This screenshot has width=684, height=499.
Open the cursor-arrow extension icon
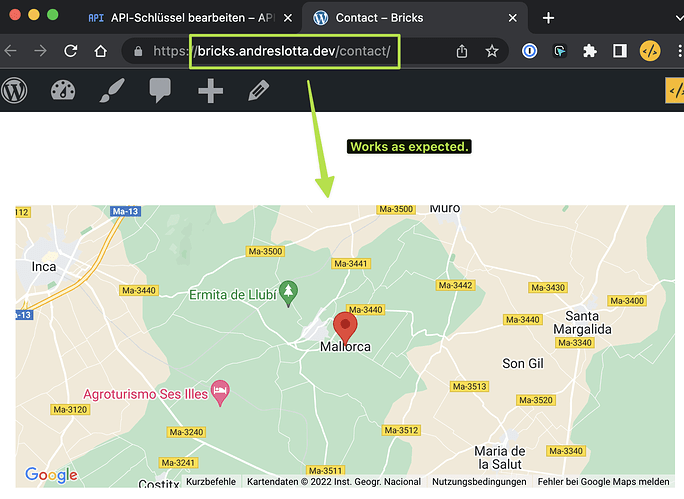pyautogui.click(x=560, y=51)
